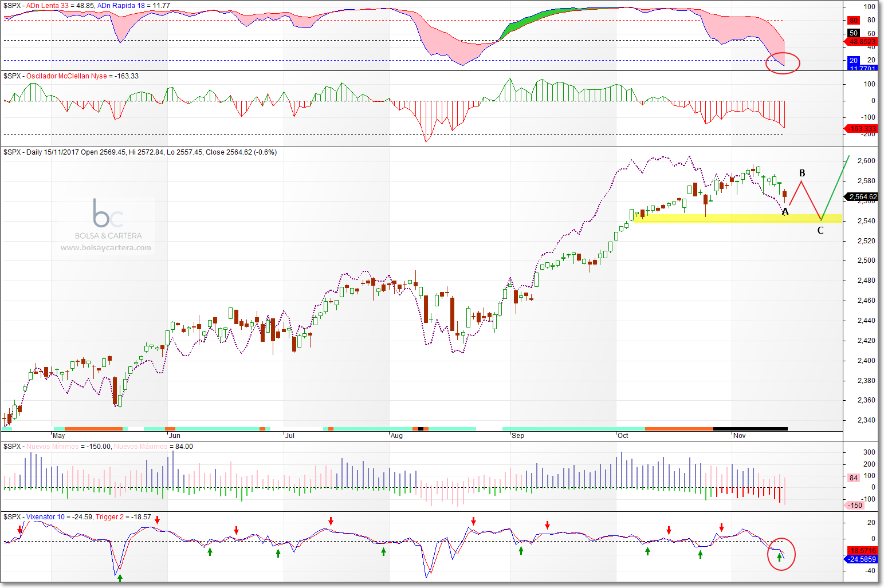884x588 pixels.
Task: Click the '-100' label on the McClellan axis
Action: click(868, 117)
